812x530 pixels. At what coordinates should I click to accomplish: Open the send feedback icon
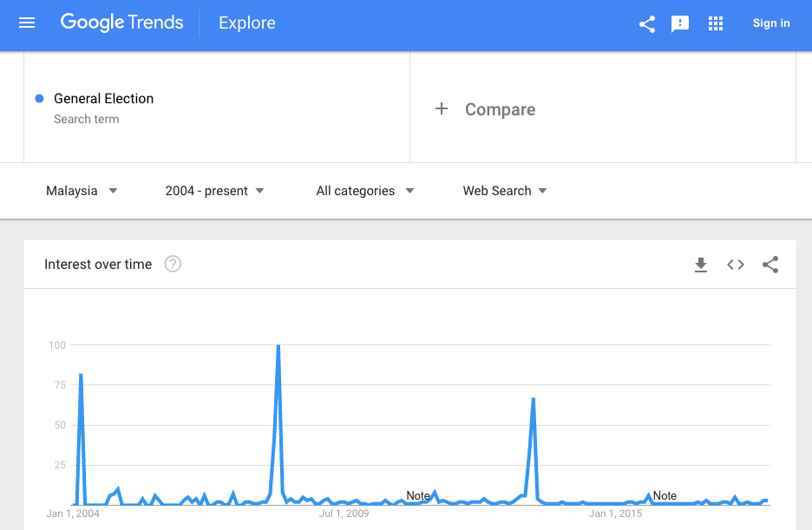680,23
